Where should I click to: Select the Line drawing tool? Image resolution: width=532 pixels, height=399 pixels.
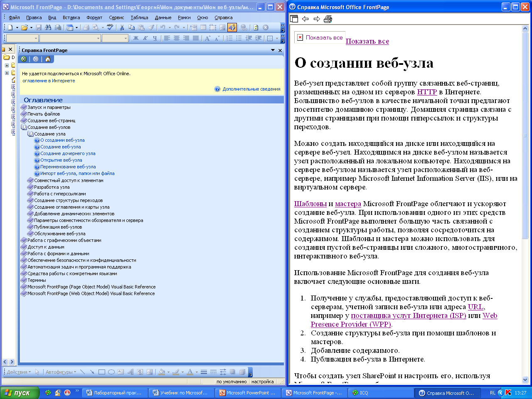[82, 372]
